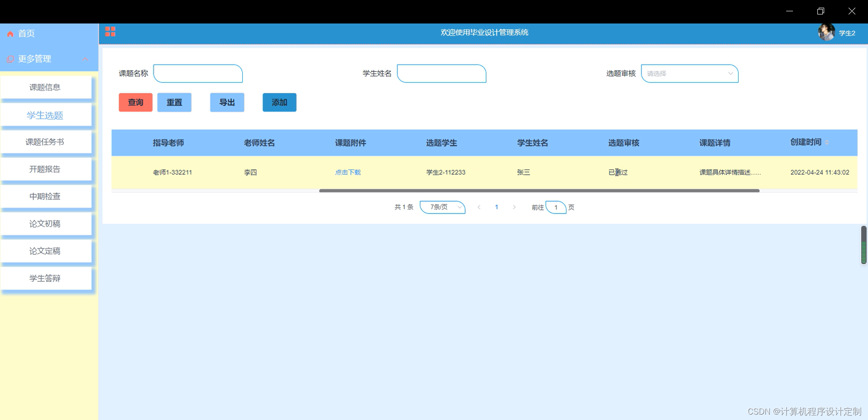The height and width of the screenshot is (420, 868).
Task: Toggle the sidebar with the red grid icon
Action: pyautogui.click(x=110, y=32)
